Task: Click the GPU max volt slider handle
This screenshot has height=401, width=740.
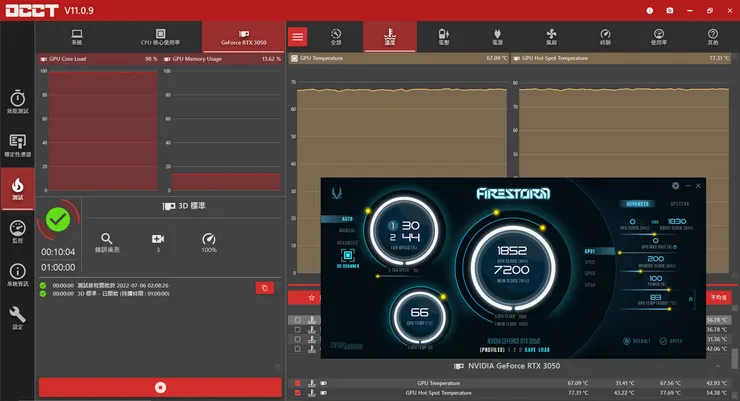Action: tap(619, 253)
